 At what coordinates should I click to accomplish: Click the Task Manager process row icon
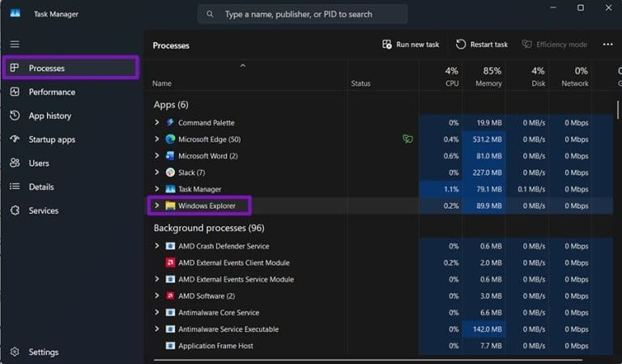pyautogui.click(x=170, y=189)
